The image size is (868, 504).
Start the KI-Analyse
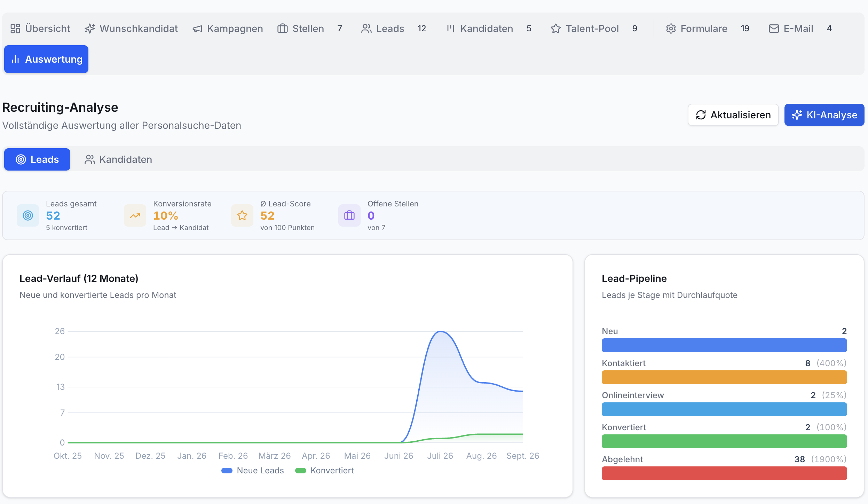[824, 115]
